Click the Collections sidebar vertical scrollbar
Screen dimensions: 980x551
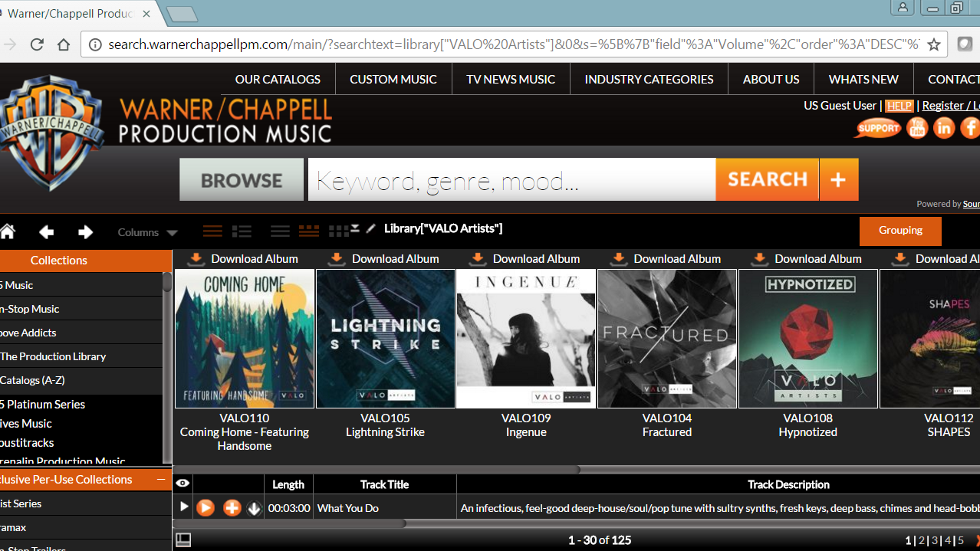click(x=167, y=281)
